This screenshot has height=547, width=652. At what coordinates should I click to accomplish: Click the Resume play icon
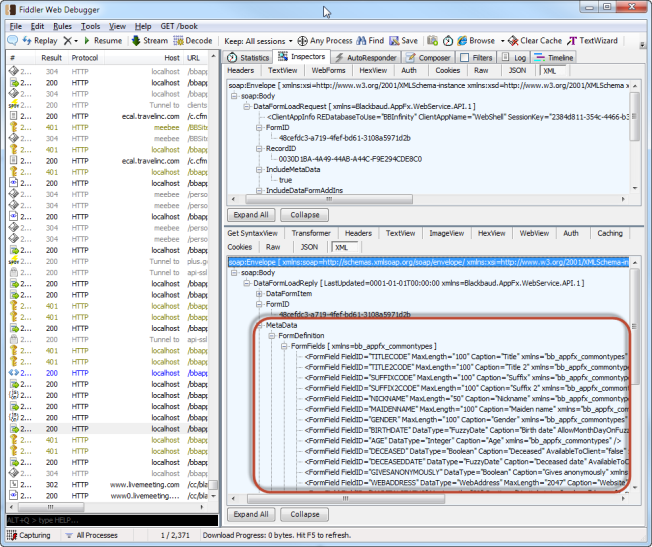click(88, 41)
